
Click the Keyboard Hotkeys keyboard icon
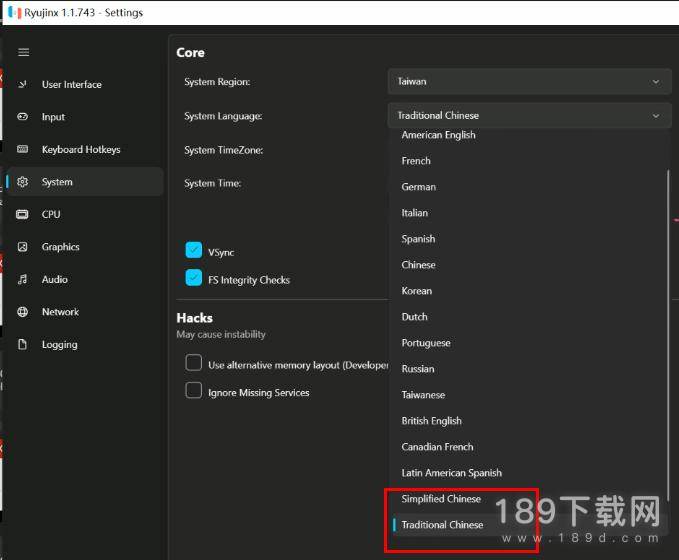[23, 149]
